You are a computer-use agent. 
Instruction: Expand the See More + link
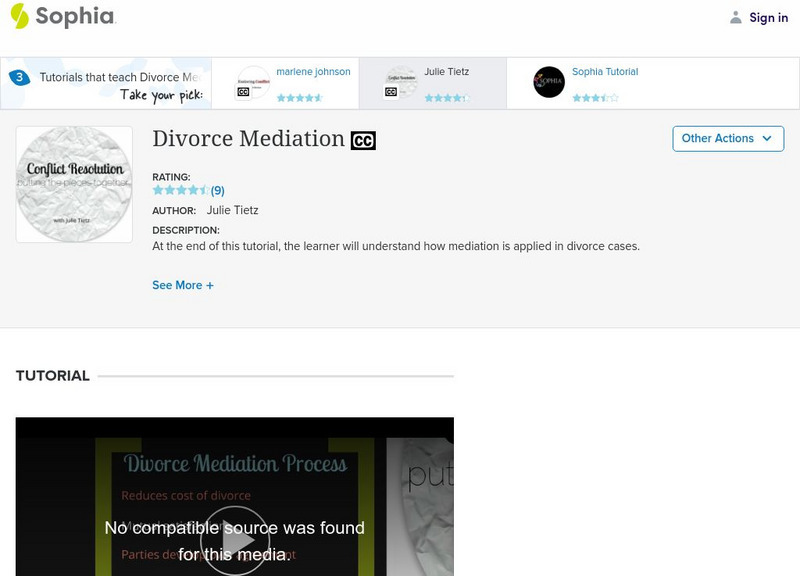(183, 285)
